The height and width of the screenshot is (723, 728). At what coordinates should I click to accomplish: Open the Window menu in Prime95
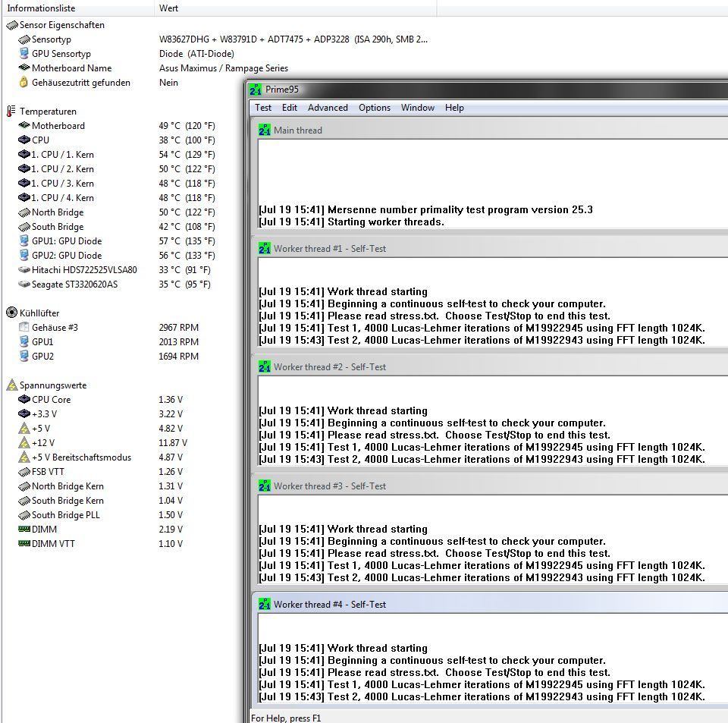pos(417,108)
